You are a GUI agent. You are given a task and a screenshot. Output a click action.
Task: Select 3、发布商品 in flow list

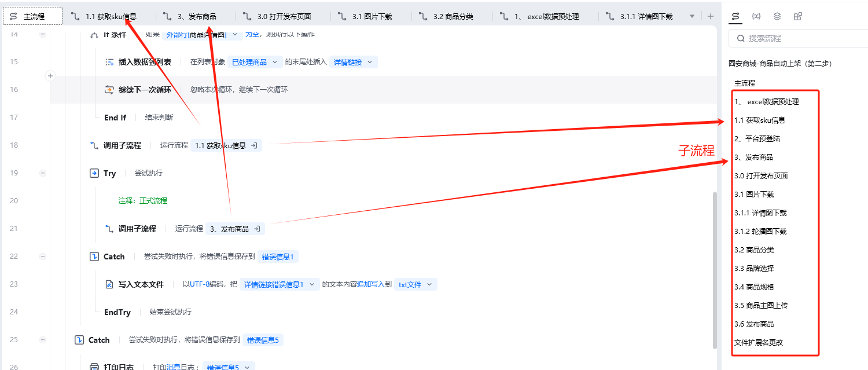[753, 157]
